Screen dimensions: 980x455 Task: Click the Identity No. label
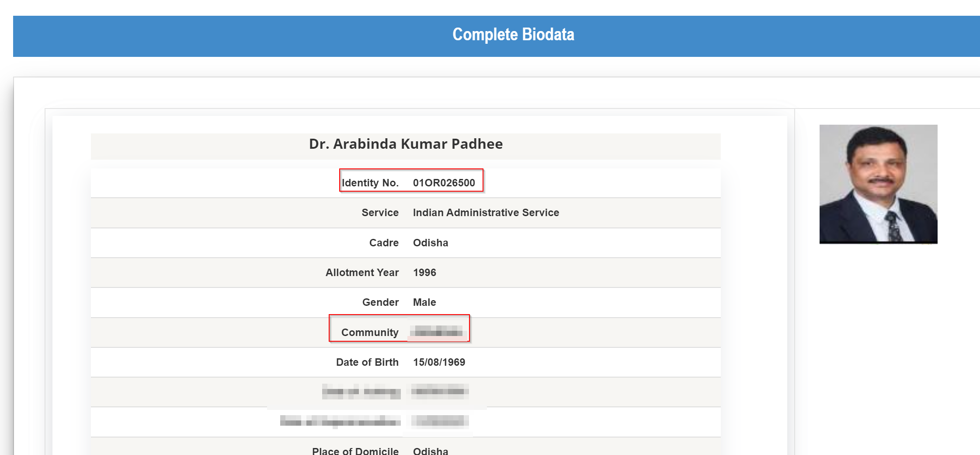[x=370, y=183]
